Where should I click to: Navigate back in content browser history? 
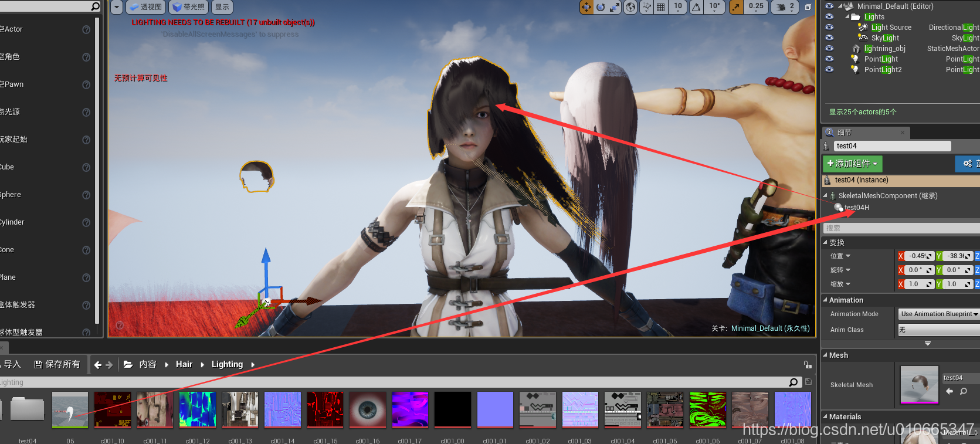[x=98, y=365]
